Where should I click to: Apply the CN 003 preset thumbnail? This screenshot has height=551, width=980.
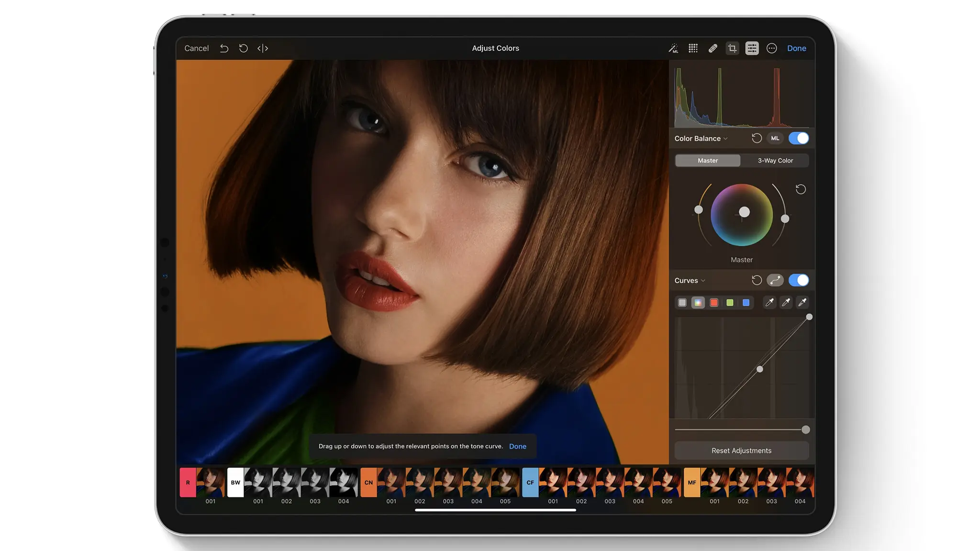pos(448,483)
